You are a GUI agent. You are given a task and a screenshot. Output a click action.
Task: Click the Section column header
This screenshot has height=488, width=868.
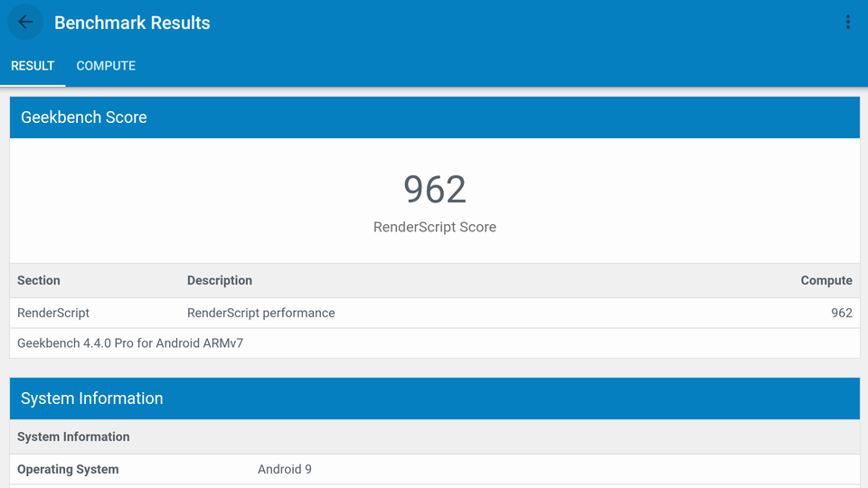tap(39, 280)
